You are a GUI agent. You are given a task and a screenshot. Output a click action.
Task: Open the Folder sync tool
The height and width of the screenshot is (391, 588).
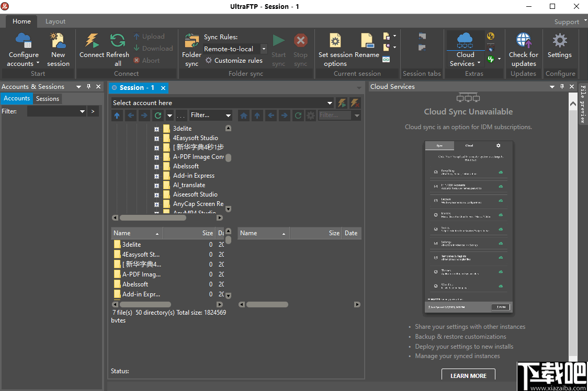[x=191, y=50]
